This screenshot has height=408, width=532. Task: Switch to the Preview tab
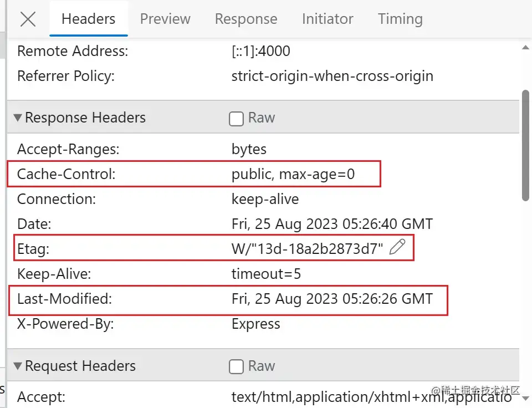pyautogui.click(x=165, y=19)
